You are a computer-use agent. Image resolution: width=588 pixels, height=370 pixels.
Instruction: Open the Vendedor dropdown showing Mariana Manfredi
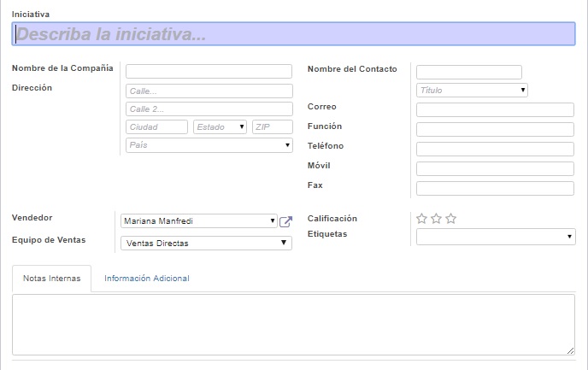[199, 220]
